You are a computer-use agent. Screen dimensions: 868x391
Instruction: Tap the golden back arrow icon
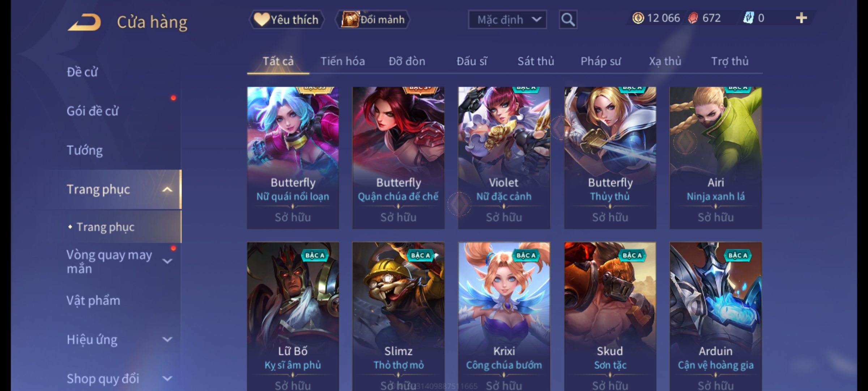pyautogui.click(x=84, y=22)
